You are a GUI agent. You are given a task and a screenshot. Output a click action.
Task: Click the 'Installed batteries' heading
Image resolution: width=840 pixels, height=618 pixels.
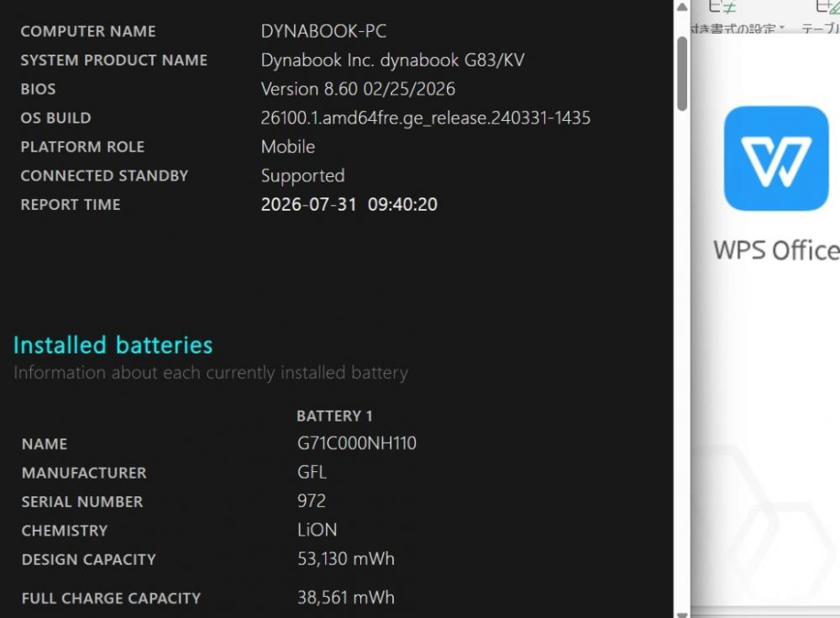pyautogui.click(x=113, y=345)
